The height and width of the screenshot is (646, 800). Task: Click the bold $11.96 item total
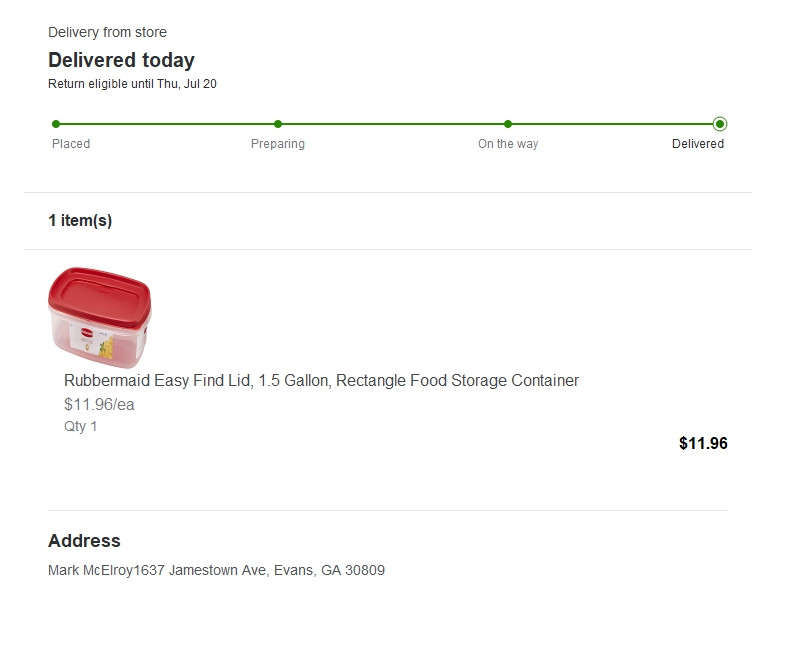click(703, 444)
